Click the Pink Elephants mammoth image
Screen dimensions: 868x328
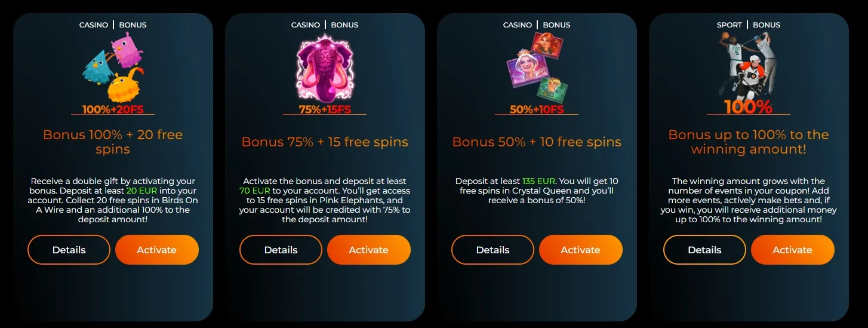325,67
